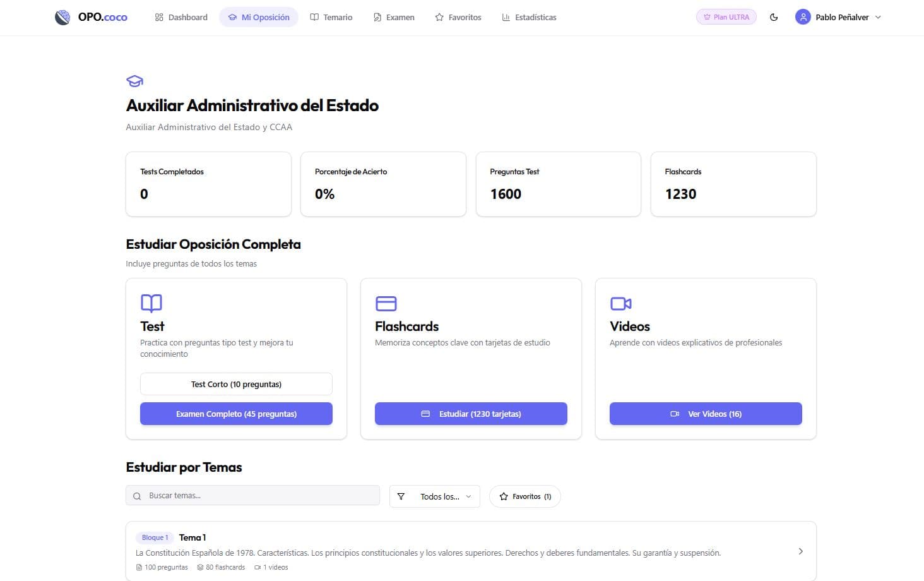Screen dimensions: 924x581
Task: Start Examen Completo (45 preguntas)
Action: [x=236, y=414]
